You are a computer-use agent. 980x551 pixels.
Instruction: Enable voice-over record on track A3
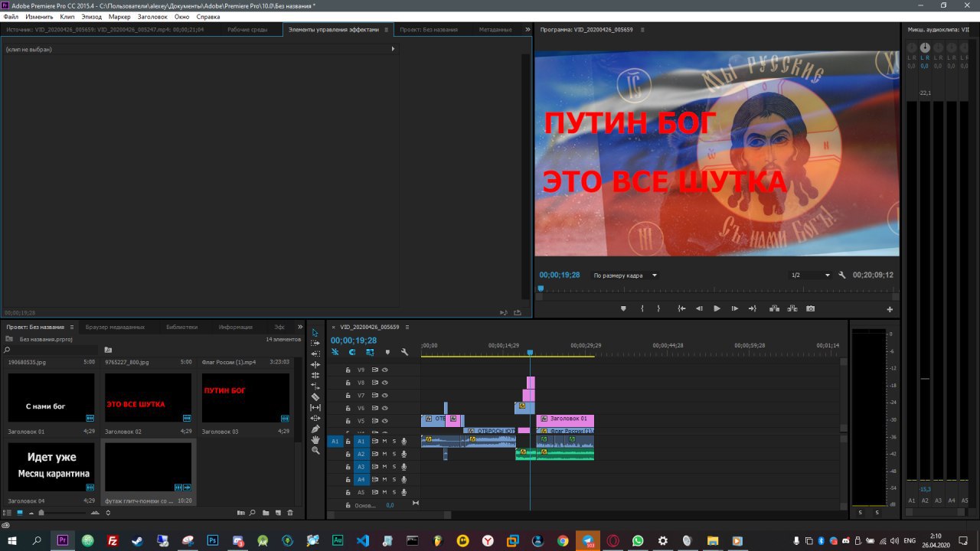403,467
